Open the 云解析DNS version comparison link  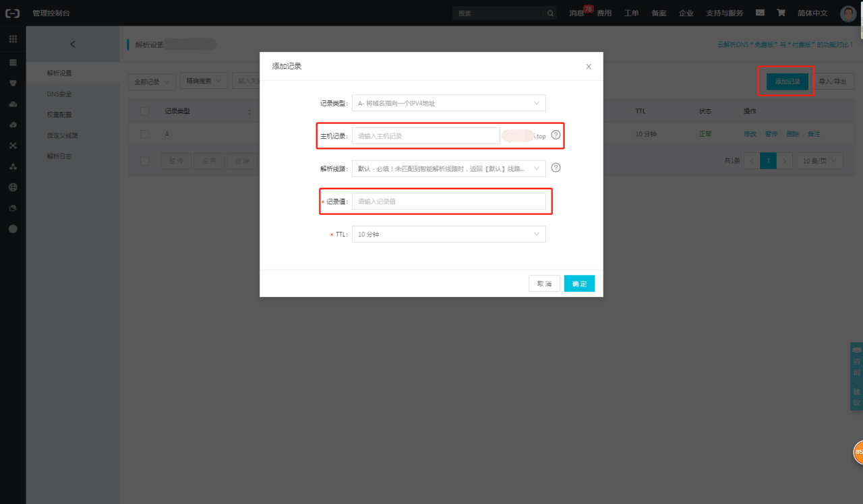(x=785, y=44)
